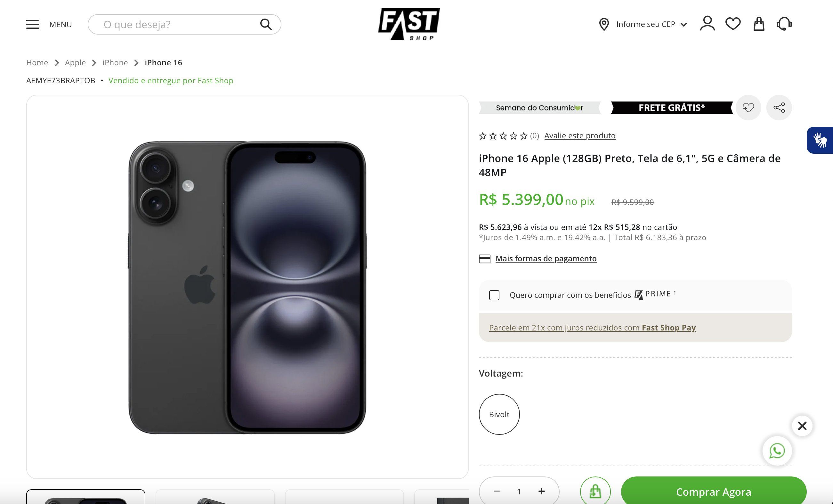The image size is (833, 504).
Task: Open the sign language accessibility widget
Action: coord(820,140)
